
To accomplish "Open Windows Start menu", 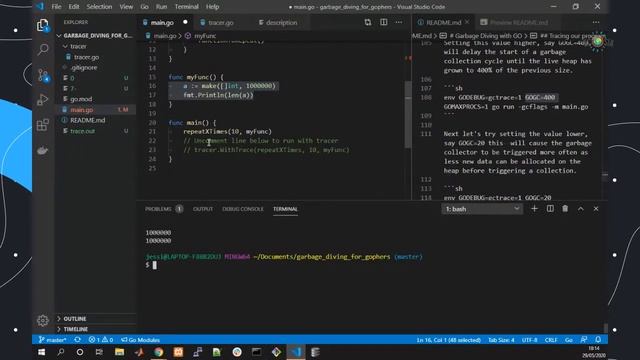I will [x=41, y=352].
